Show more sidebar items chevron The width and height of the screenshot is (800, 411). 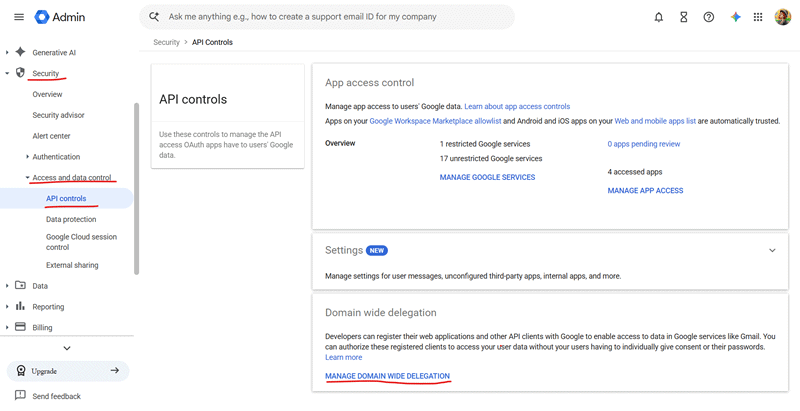tap(67, 348)
